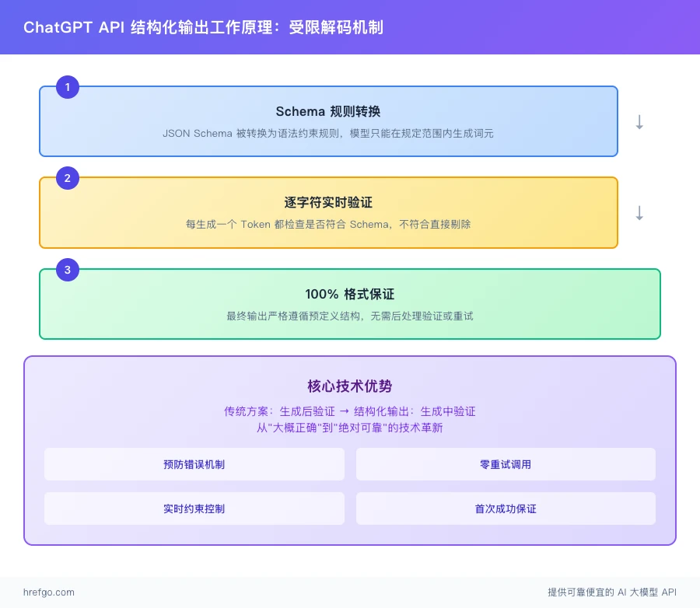Viewport: 700px width, 608px height.
Task: Select the 核心技术优势 heading
Action: pos(349,386)
